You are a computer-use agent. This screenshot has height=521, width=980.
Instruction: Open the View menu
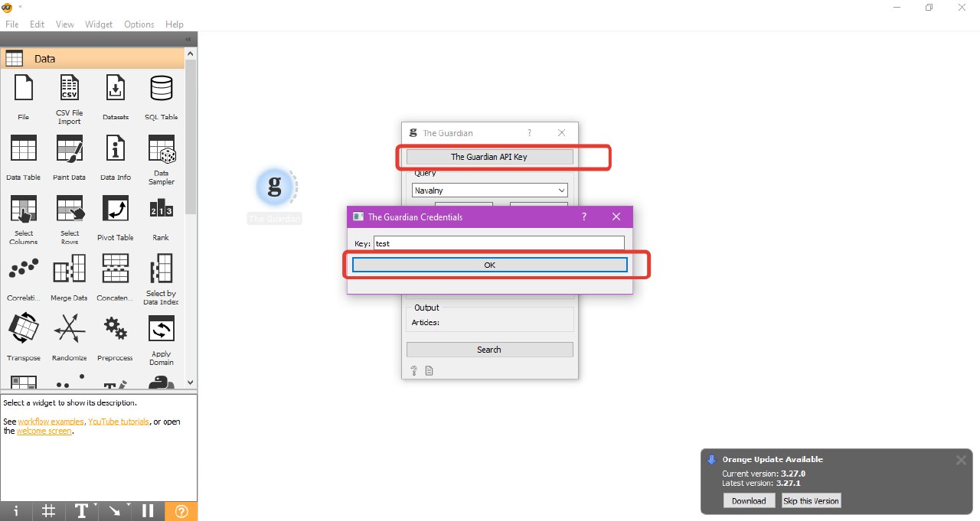click(65, 24)
